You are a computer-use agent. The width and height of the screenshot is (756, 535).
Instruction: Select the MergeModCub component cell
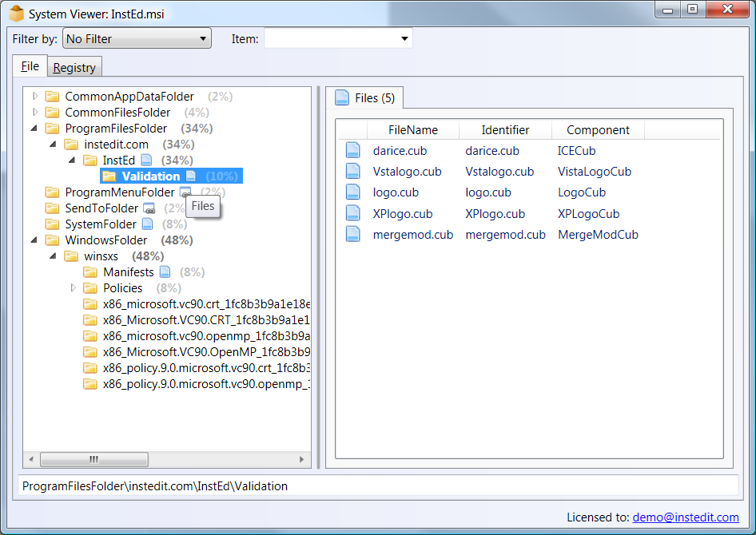pos(598,235)
